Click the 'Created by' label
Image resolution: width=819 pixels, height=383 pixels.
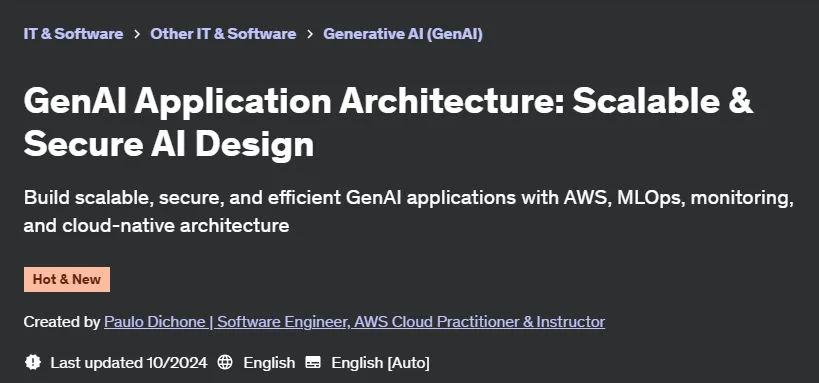pos(62,322)
